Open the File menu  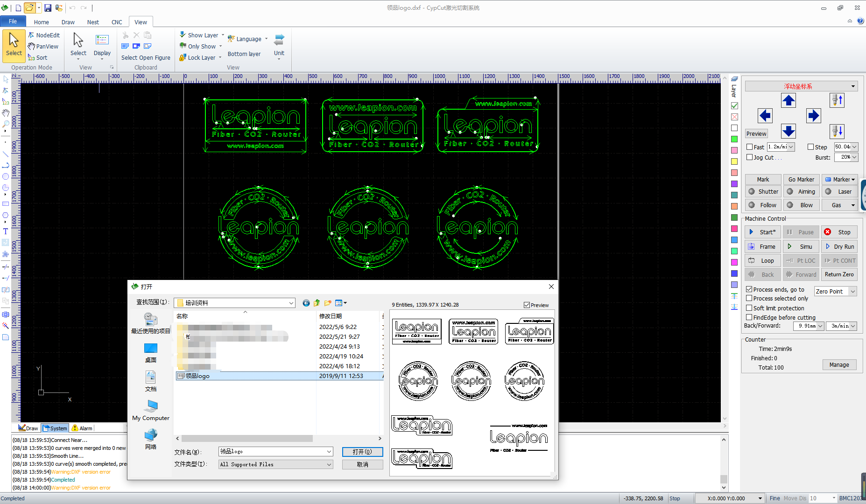pos(13,21)
